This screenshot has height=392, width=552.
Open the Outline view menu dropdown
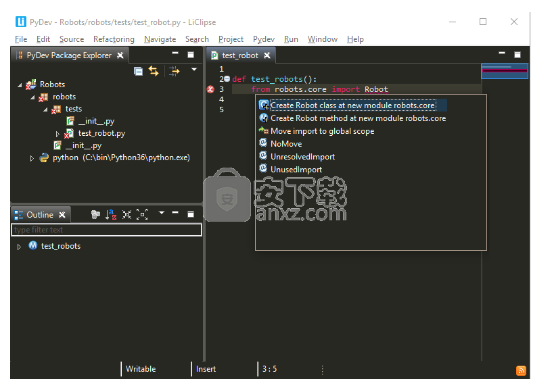(x=162, y=212)
